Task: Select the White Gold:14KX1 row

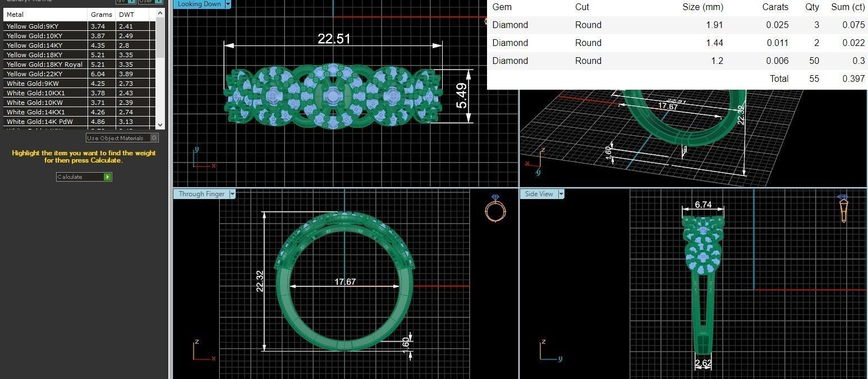Action: tap(79, 112)
